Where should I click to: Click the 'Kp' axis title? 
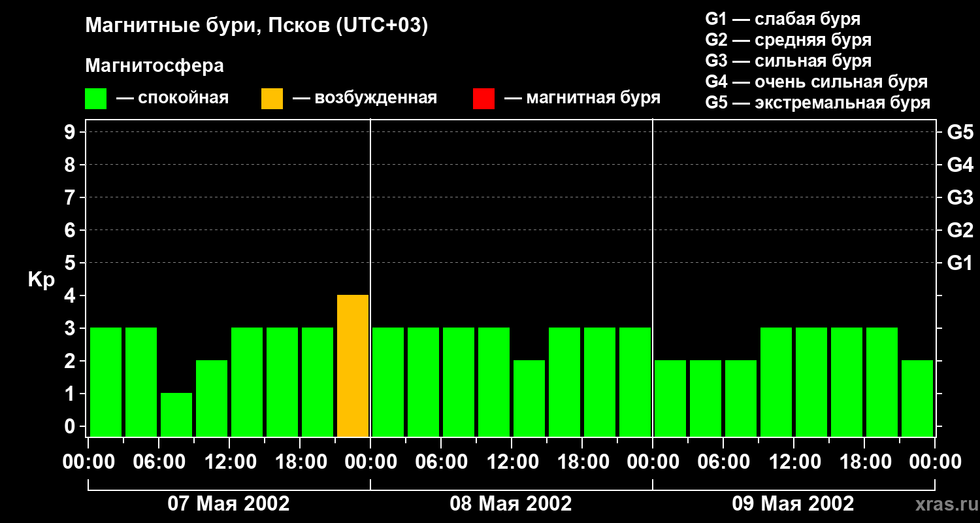pos(41,280)
